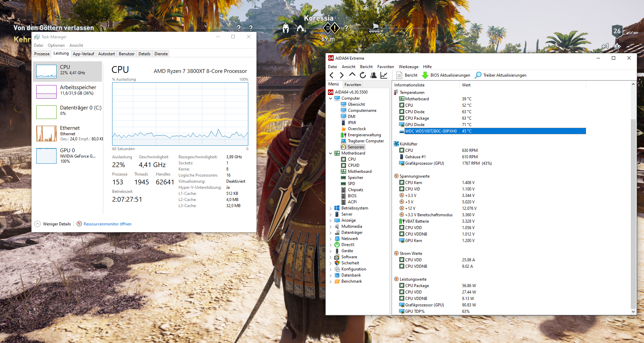Collapse the Motherboard tree node

(331, 153)
